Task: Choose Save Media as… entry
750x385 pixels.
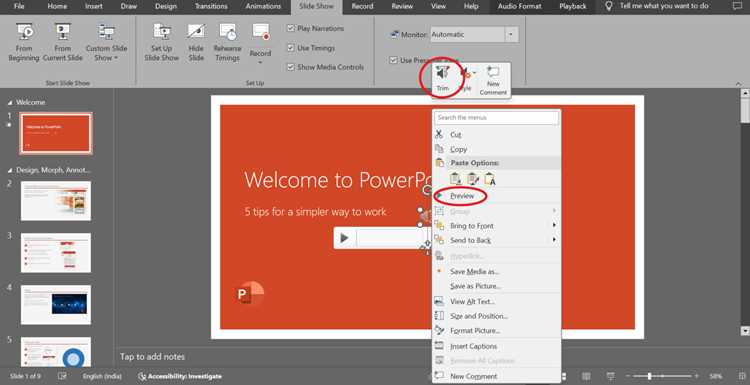Action: pyautogui.click(x=496, y=271)
